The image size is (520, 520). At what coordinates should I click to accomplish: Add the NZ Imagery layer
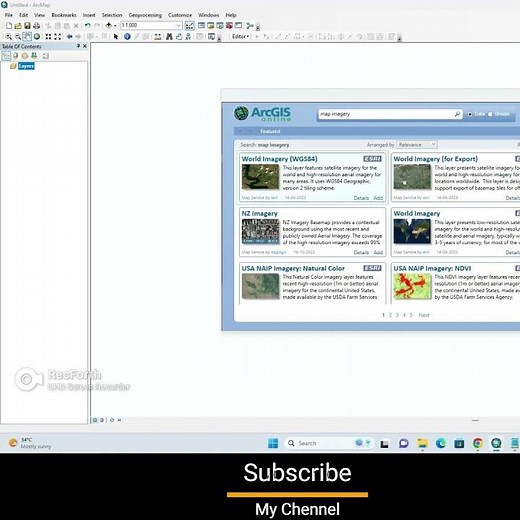pyautogui.click(x=378, y=252)
